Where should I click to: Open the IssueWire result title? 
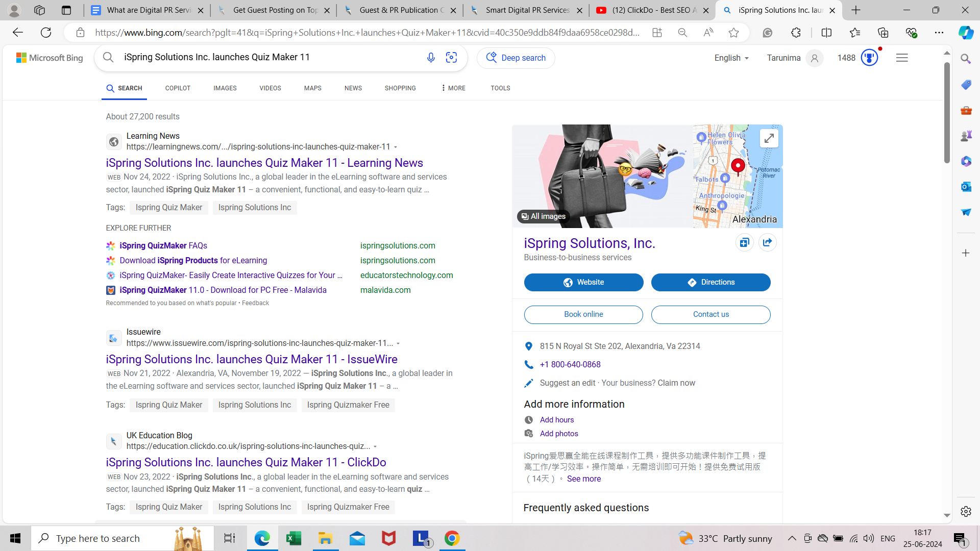tap(252, 359)
